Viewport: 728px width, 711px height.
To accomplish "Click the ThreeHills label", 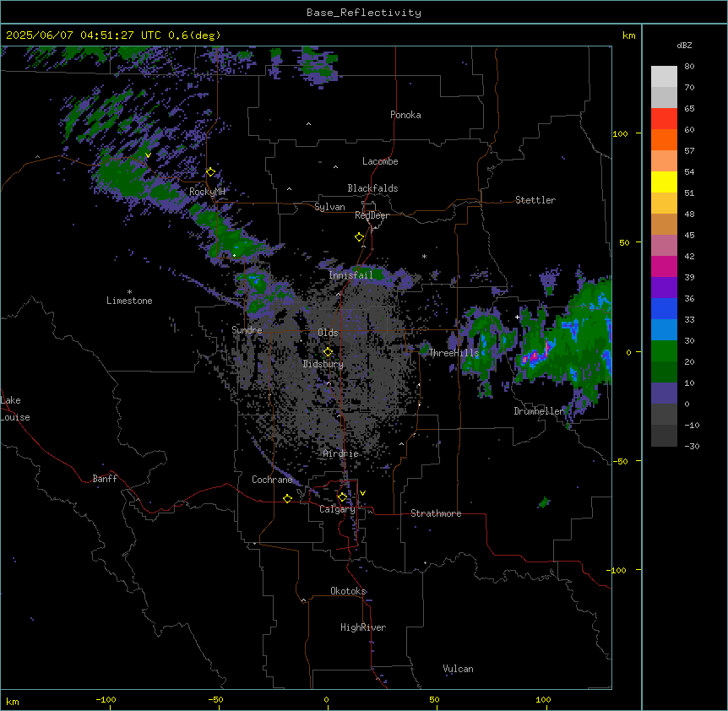I will [454, 353].
